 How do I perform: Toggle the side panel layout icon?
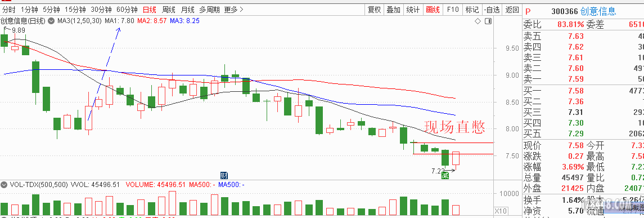click(x=488, y=21)
